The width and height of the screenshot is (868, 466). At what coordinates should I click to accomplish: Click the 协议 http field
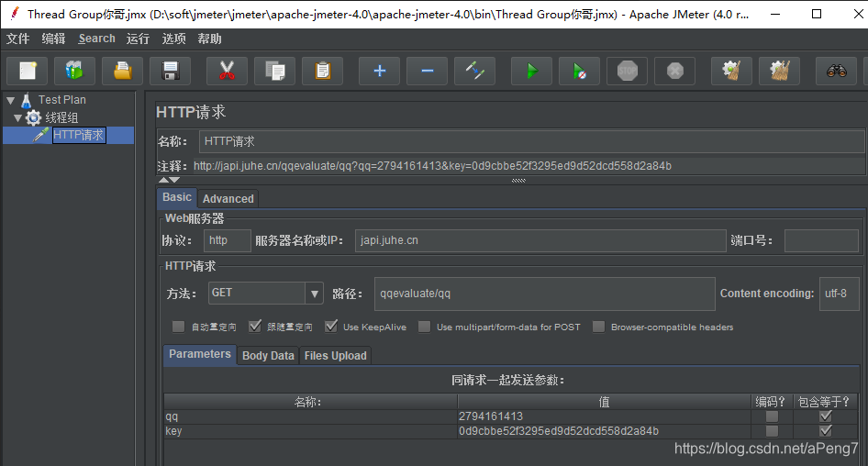tap(228, 240)
